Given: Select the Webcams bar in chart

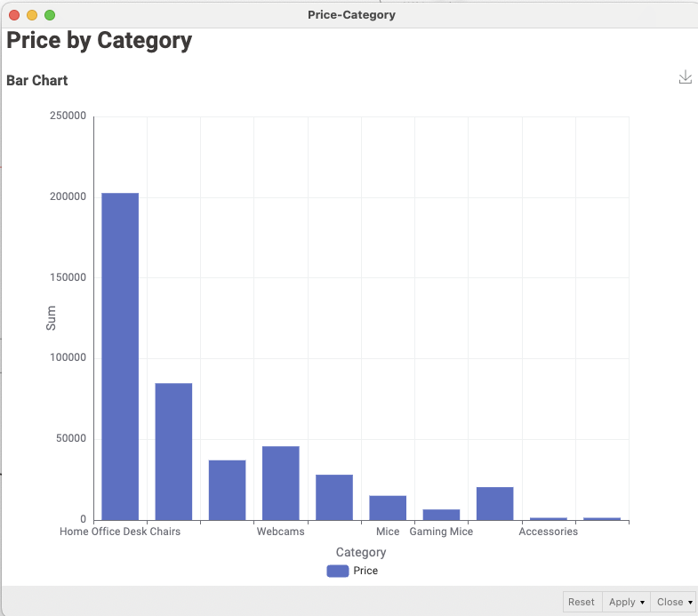Looking at the screenshot, I should pyautogui.click(x=281, y=483).
